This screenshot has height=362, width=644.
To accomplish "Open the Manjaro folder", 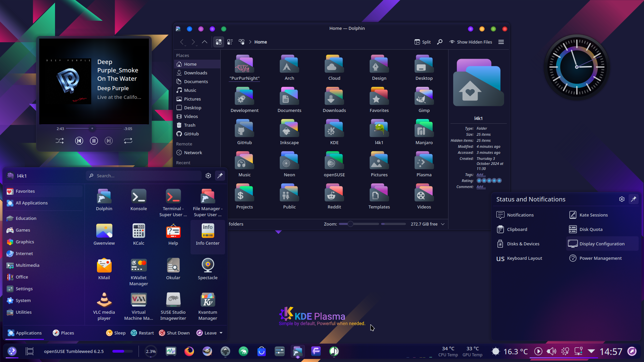I will 424,132.
